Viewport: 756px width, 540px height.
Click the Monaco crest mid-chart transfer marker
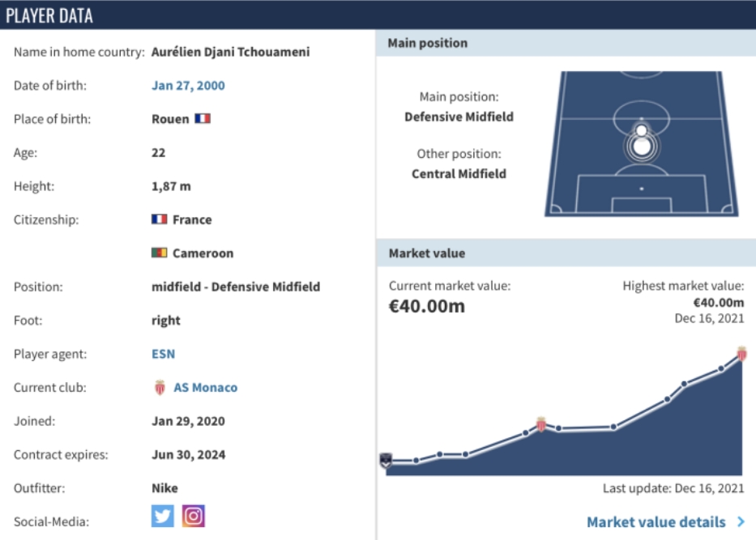[541, 424]
